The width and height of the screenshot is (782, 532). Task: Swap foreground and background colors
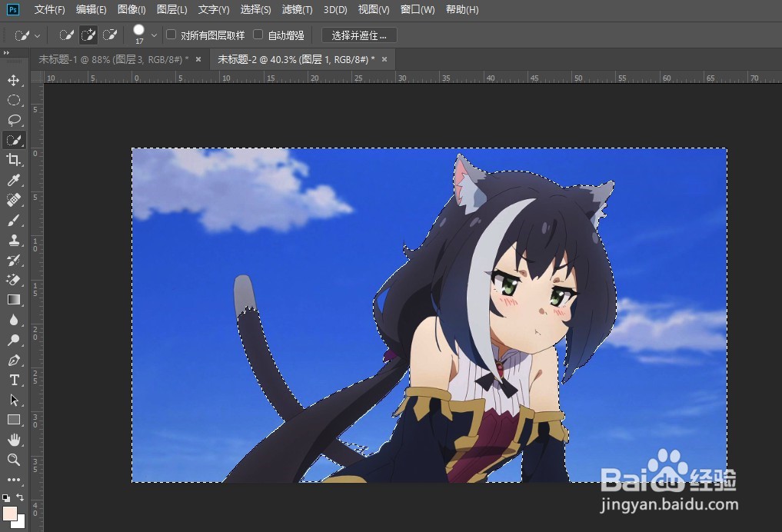coord(20,497)
